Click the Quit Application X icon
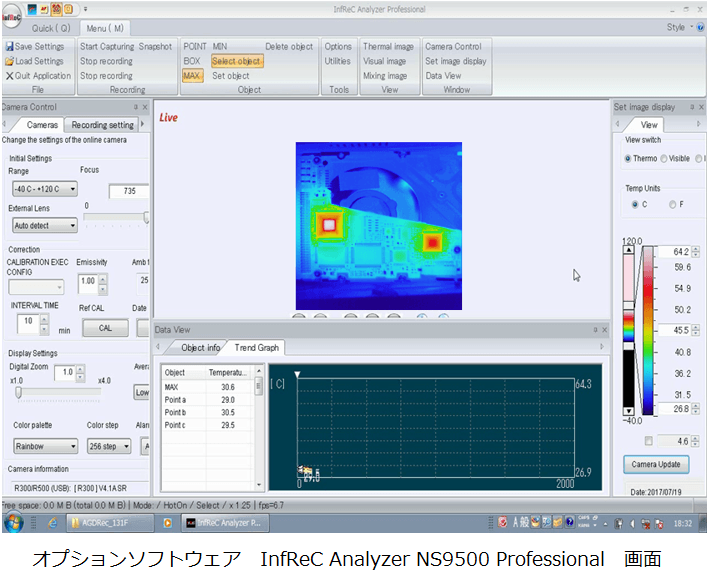 (9, 76)
